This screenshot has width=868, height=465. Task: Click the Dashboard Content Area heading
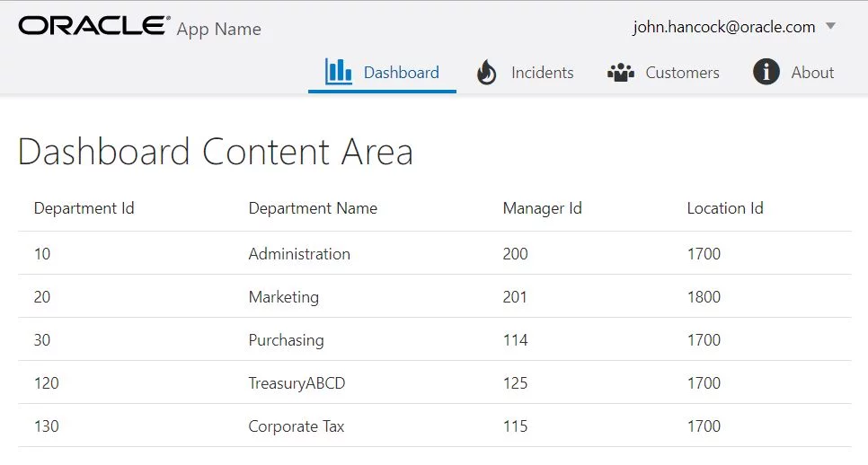(216, 152)
